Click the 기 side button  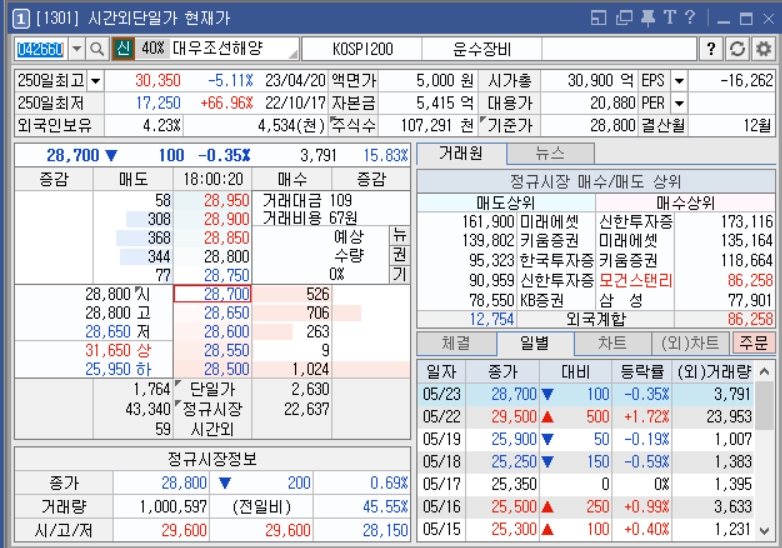(399, 275)
